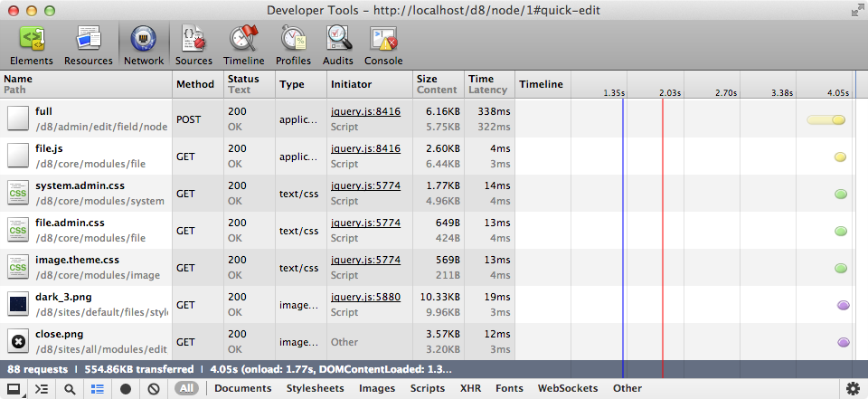This screenshot has width=868, height=399.
Task: Toggle the record network log button
Action: click(x=126, y=389)
